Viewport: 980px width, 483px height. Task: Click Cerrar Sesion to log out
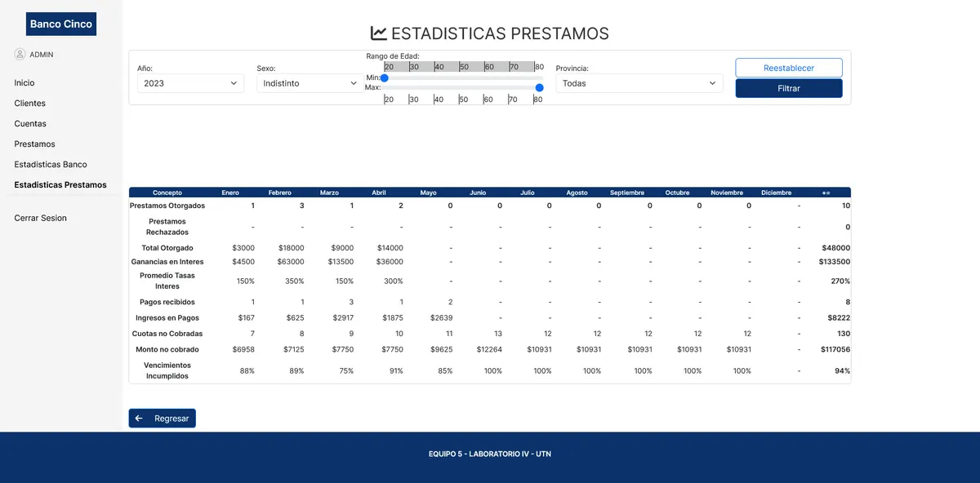tap(38, 218)
